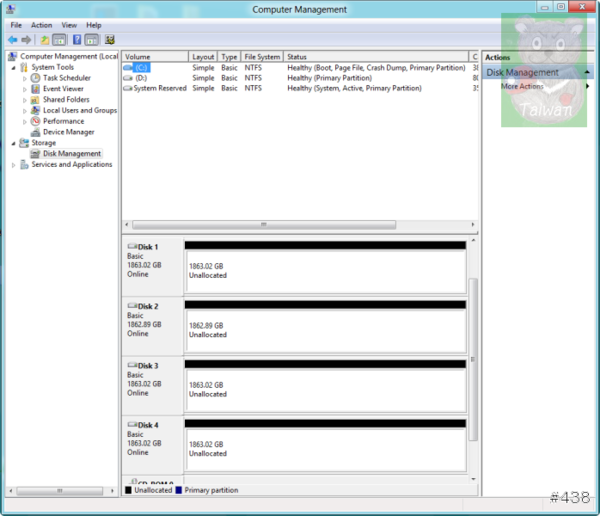Collapse the System Tools tree node
The image size is (600, 516).
(14, 67)
